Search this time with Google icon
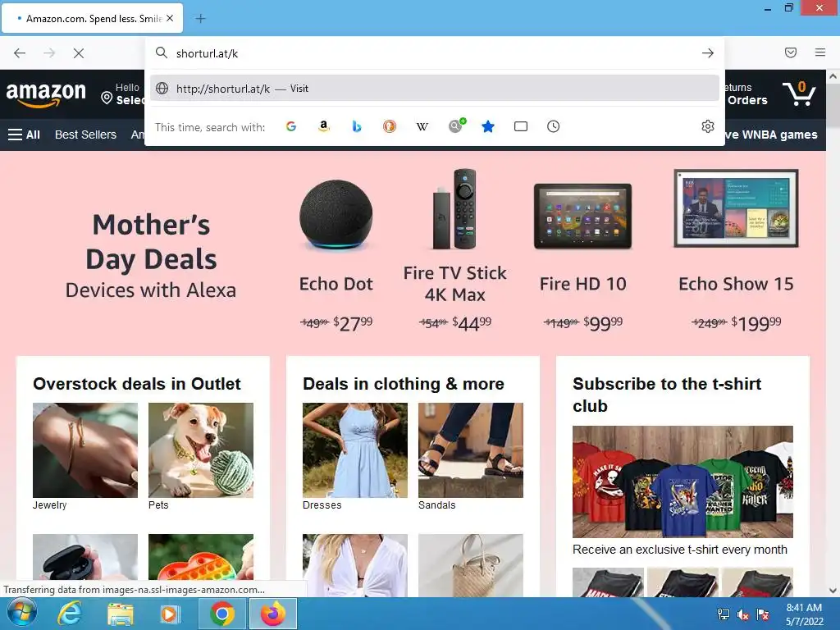The width and height of the screenshot is (840, 630). click(x=291, y=126)
